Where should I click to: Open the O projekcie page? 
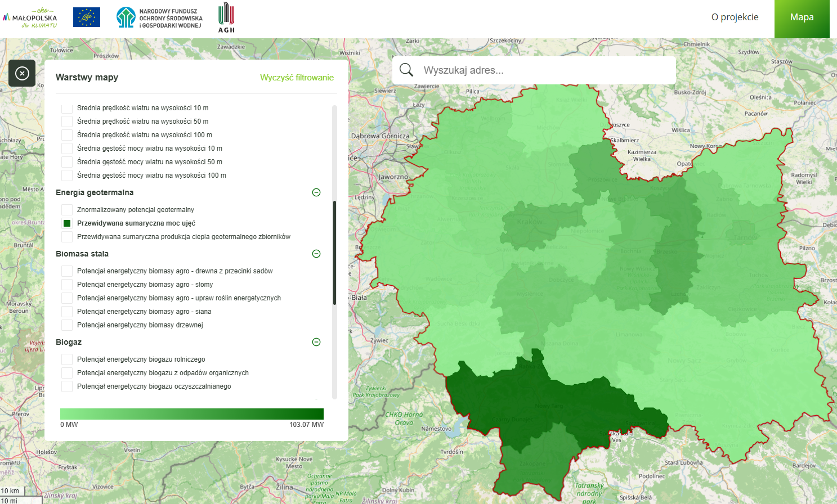tap(735, 17)
